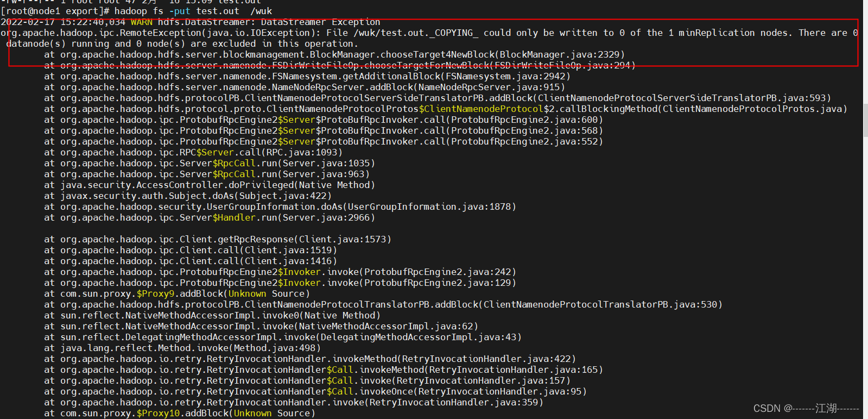Screen dimensions: 868x419
Task: Click the Subject.doAs(Subject.java:422) line
Action: click(x=188, y=196)
